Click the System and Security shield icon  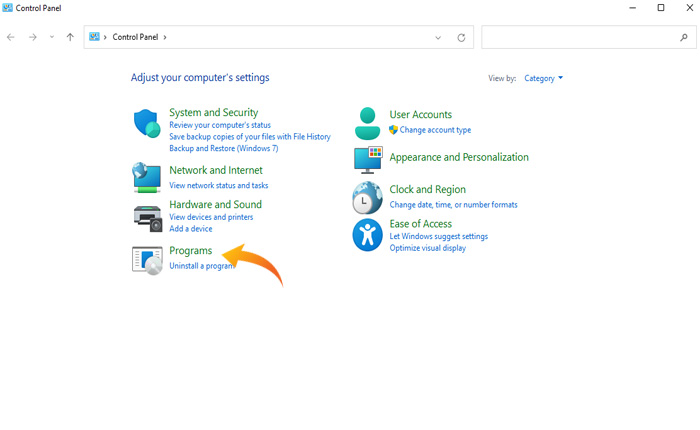(147, 123)
